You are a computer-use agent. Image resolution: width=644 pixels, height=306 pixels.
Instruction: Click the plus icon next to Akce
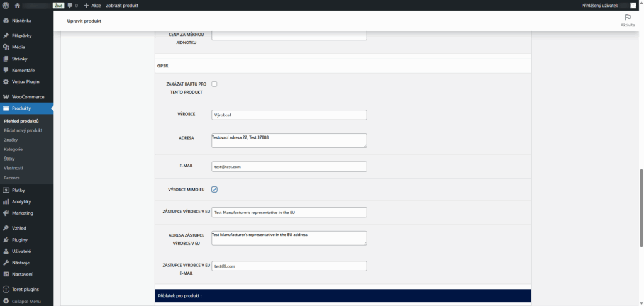pos(86,6)
